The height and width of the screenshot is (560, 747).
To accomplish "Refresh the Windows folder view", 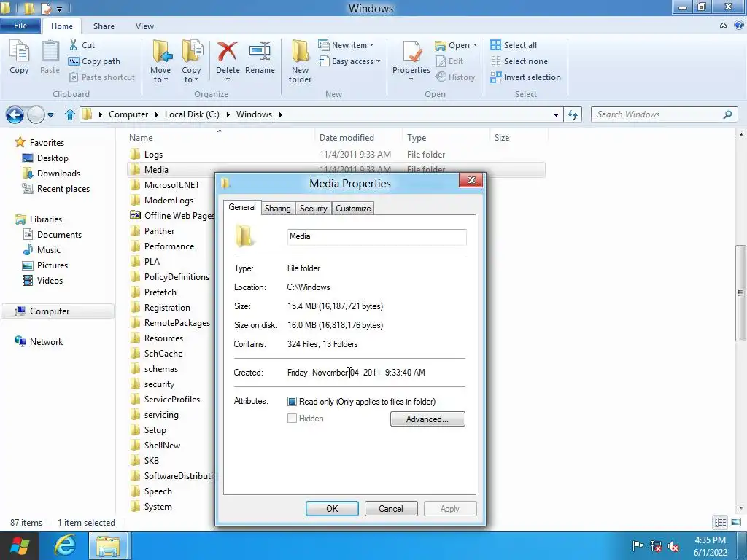I will tap(573, 114).
